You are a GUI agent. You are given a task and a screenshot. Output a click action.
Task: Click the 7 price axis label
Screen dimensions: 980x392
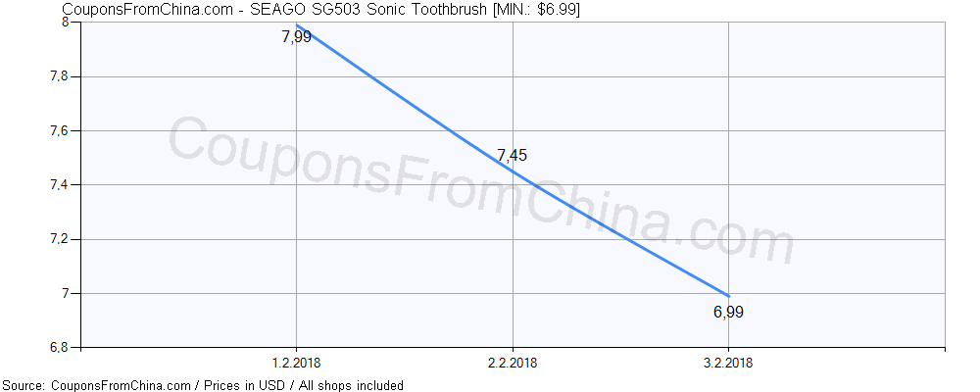pyautogui.click(x=65, y=293)
